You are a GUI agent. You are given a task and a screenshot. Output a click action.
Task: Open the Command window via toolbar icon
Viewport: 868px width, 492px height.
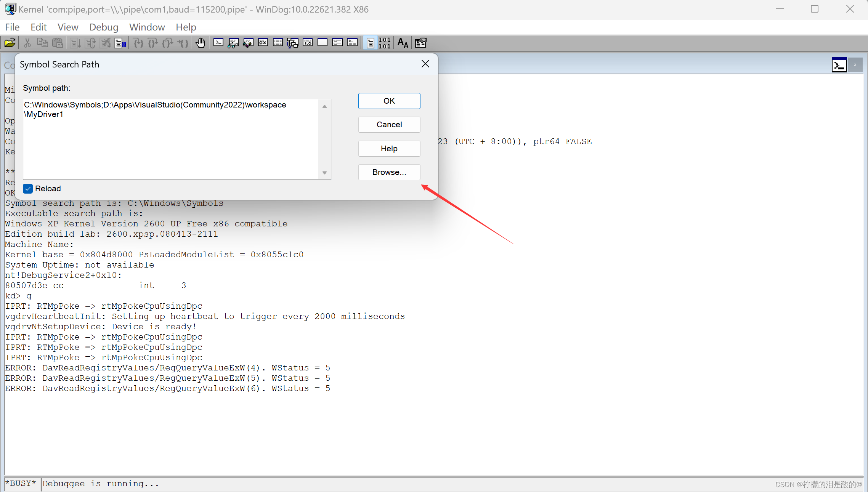tap(218, 43)
